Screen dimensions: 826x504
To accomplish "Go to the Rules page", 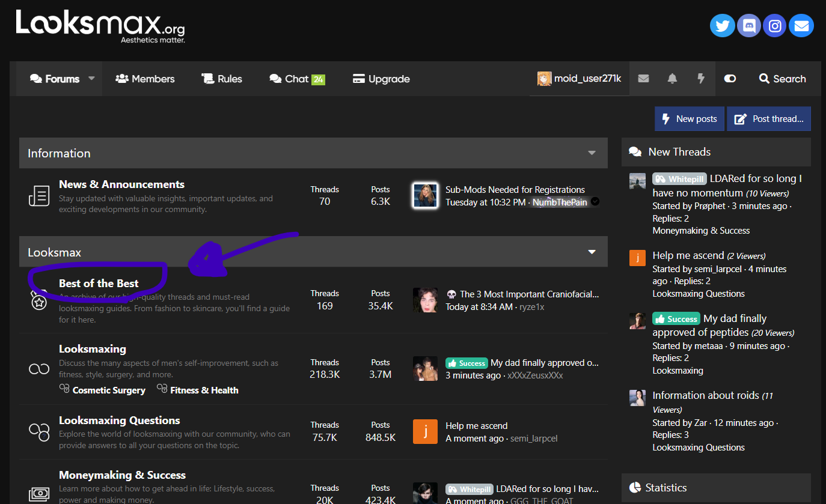I will (x=221, y=79).
